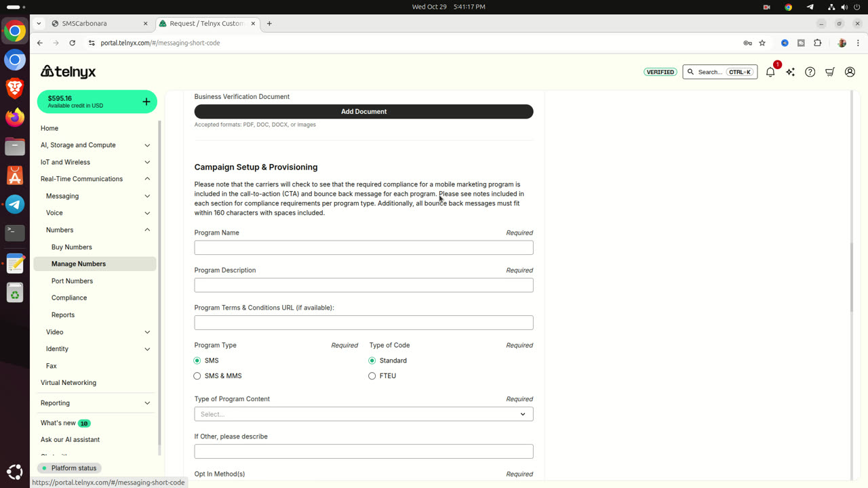868x488 pixels.
Task: Reload the page
Action: click(73, 43)
